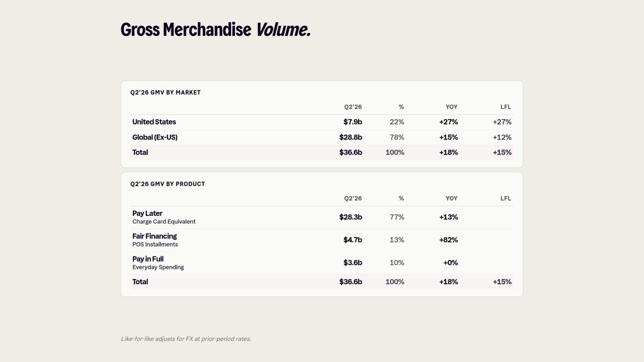
Task: Click the Pay Later product label
Action: click(x=147, y=214)
